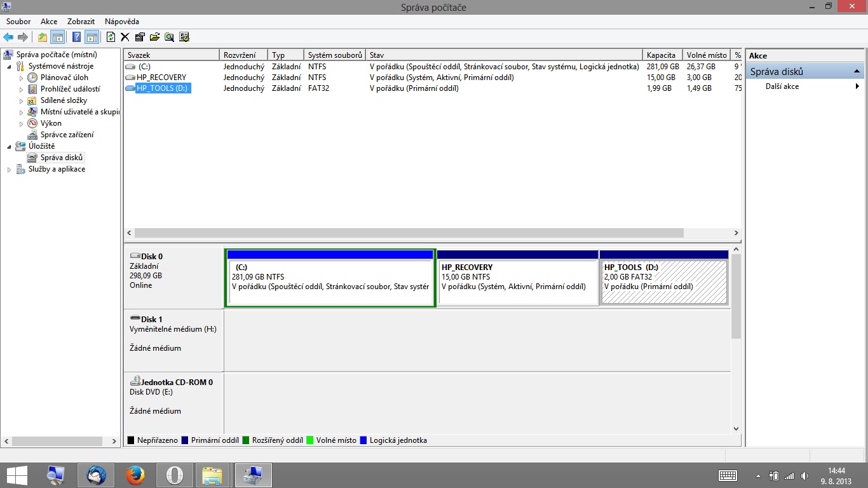Toggle the show/hide console tree toolbar button

57,37
